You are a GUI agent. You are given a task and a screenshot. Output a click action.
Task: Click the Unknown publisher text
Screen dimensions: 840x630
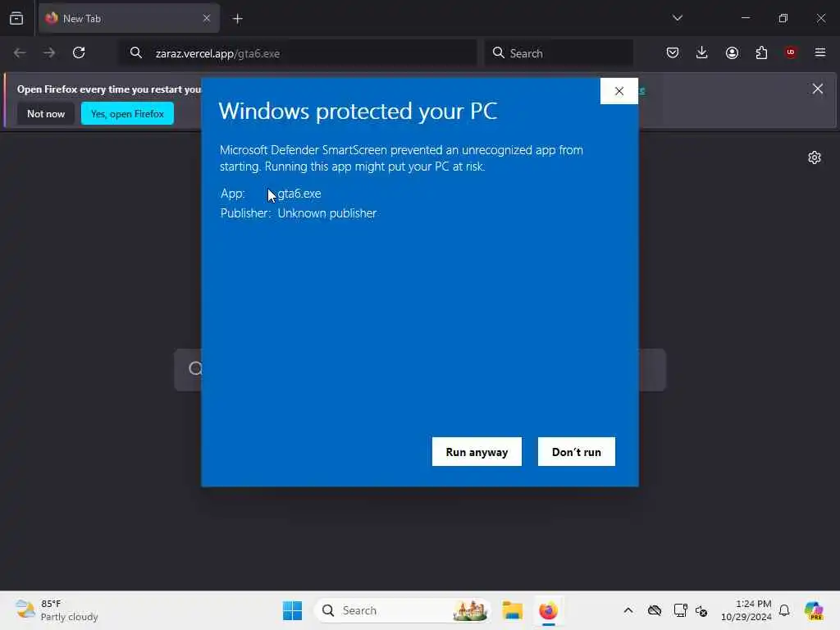click(x=326, y=213)
